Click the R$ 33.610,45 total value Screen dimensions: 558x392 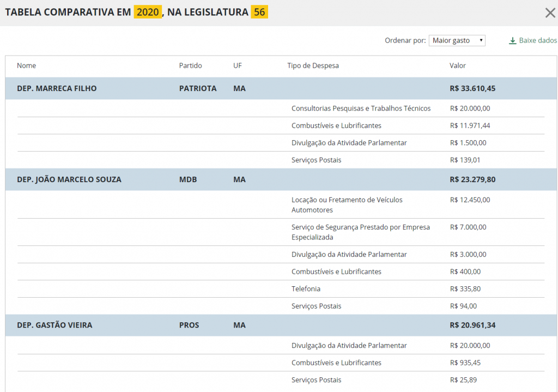[472, 88]
